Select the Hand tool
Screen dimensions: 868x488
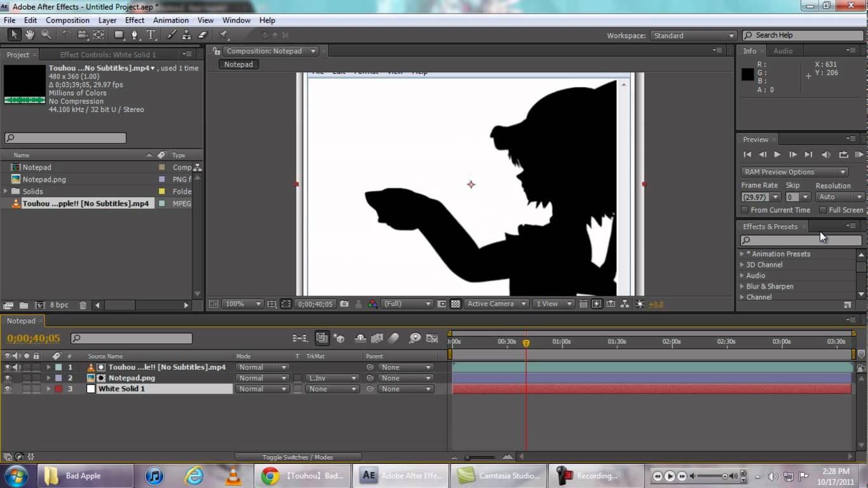coord(29,35)
